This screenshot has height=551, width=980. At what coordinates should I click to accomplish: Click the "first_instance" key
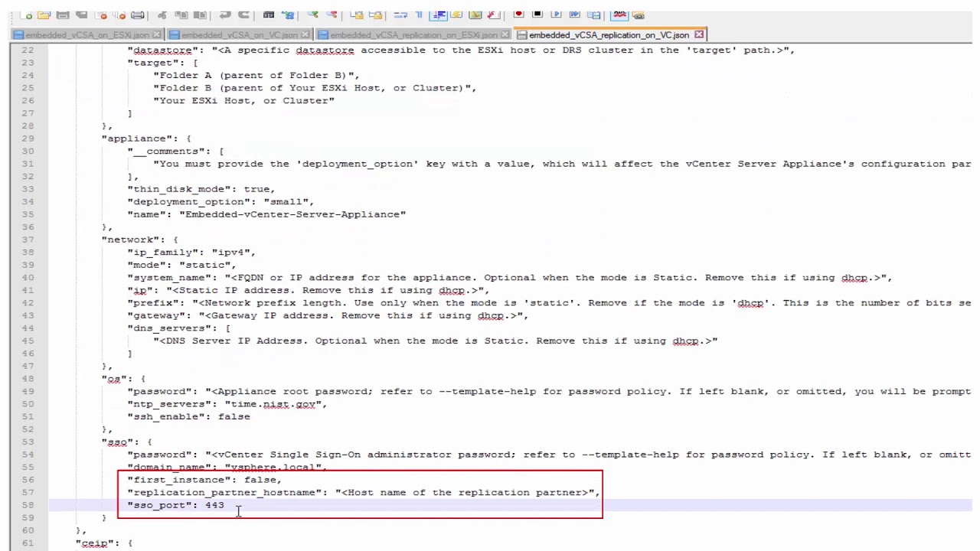179,480
